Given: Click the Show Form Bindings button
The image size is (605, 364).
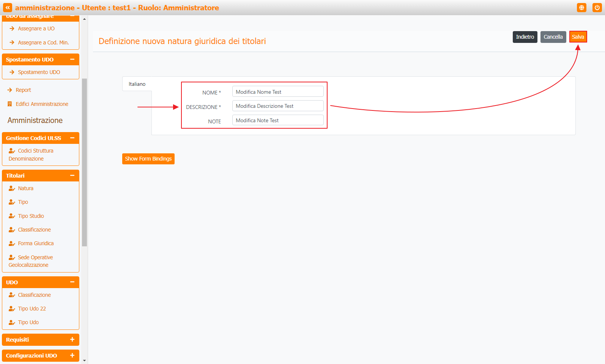Looking at the screenshot, I should pyautogui.click(x=148, y=159).
